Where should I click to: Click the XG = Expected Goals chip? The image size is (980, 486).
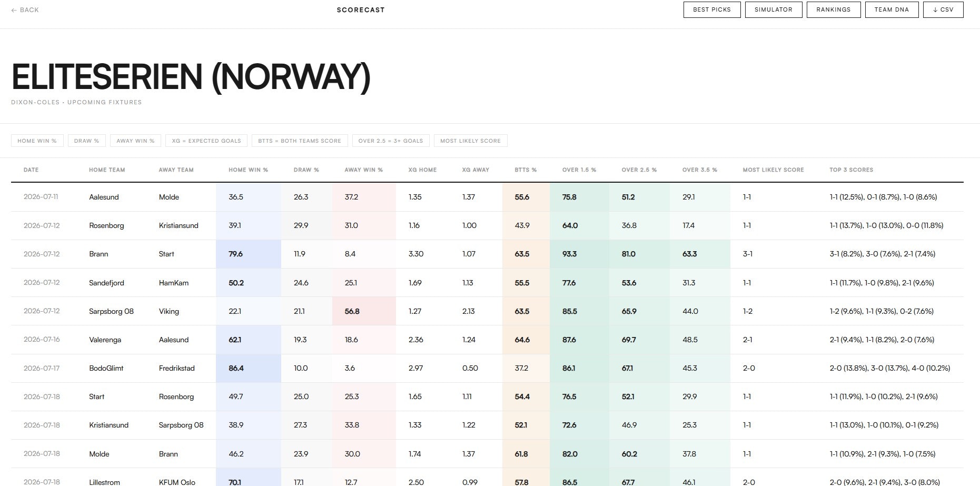point(206,141)
